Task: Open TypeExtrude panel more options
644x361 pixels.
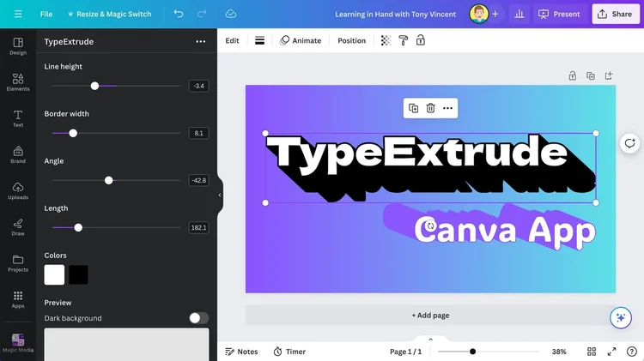Action: click(x=200, y=41)
